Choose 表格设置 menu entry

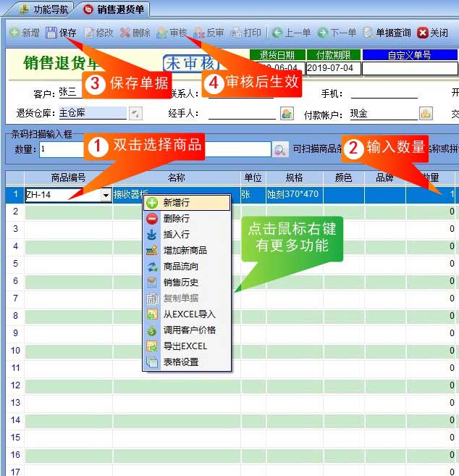point(187,362)
